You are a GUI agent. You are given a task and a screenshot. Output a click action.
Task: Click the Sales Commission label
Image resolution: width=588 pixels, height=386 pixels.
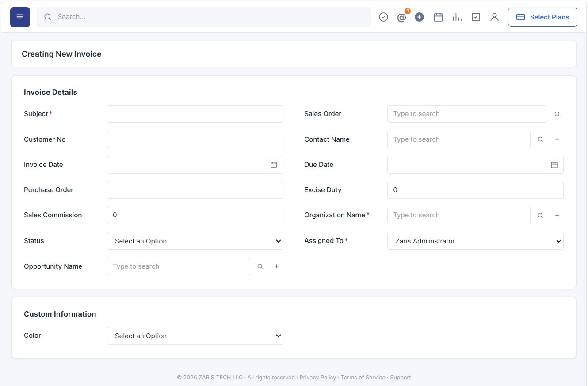click(x=53, y=215)
